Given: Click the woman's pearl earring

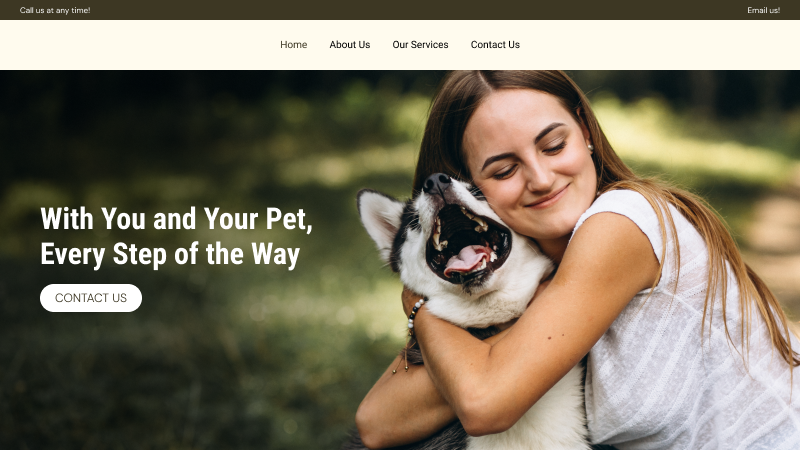Looking at the screenshot, I should click(591, 147).
